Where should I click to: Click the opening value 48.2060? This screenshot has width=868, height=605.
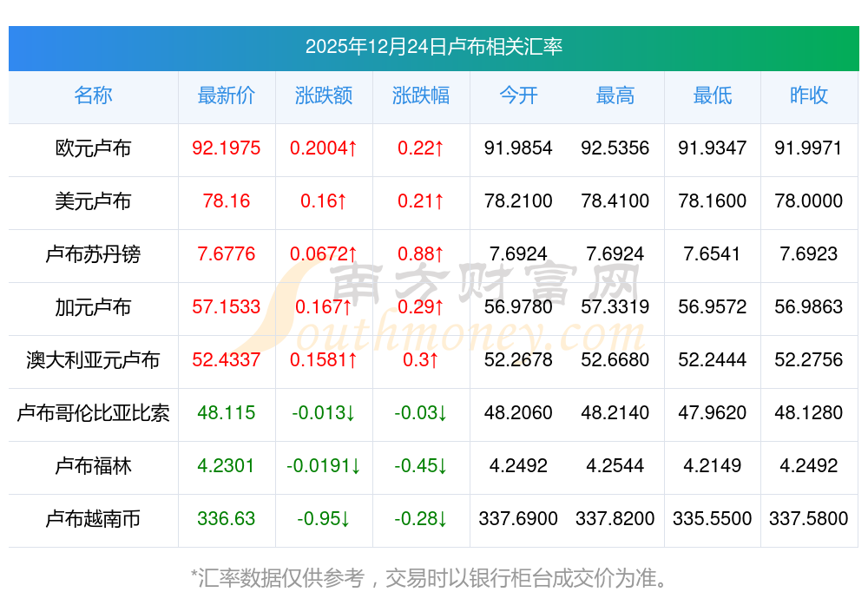518,413
